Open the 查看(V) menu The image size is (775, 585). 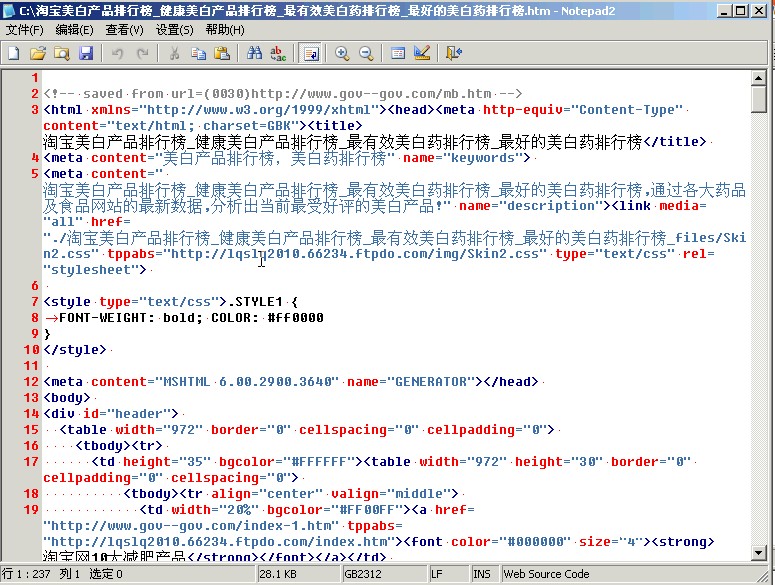point(125,30)
